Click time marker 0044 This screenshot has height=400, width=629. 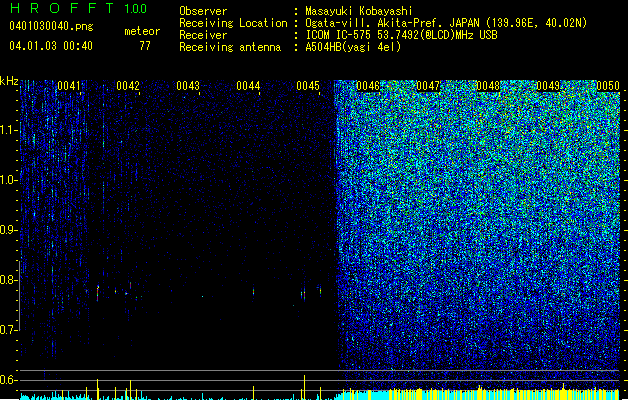(248, 86)
